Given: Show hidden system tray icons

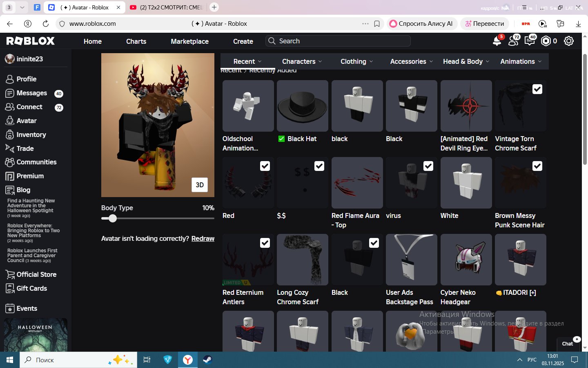Looking at the screenshot, I should click(519, 360).
